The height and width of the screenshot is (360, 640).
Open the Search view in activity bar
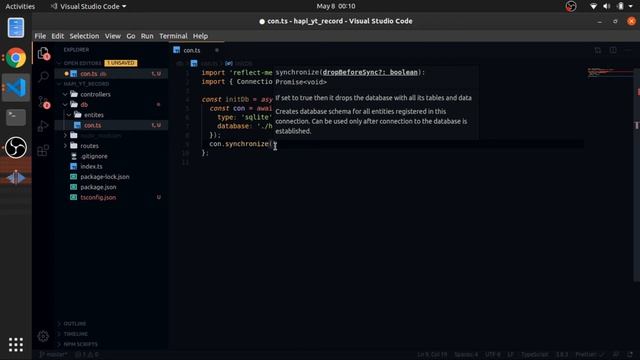43,76
